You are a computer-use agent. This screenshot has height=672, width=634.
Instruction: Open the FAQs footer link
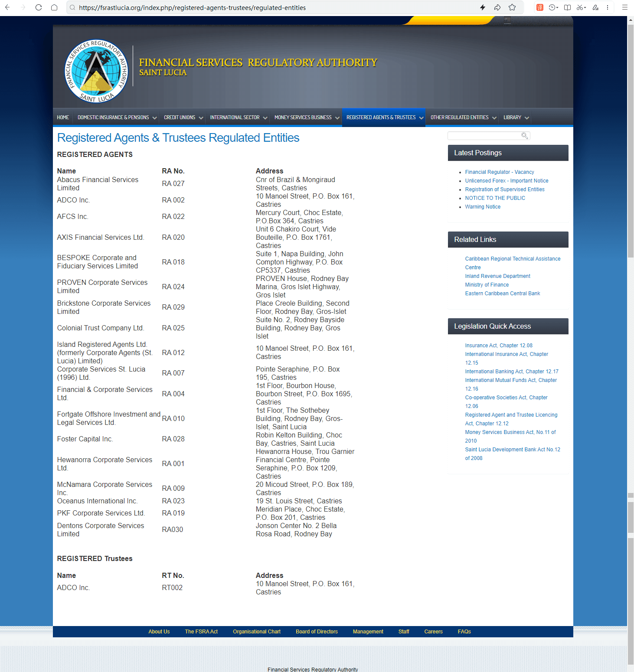(x=464, y=632)
